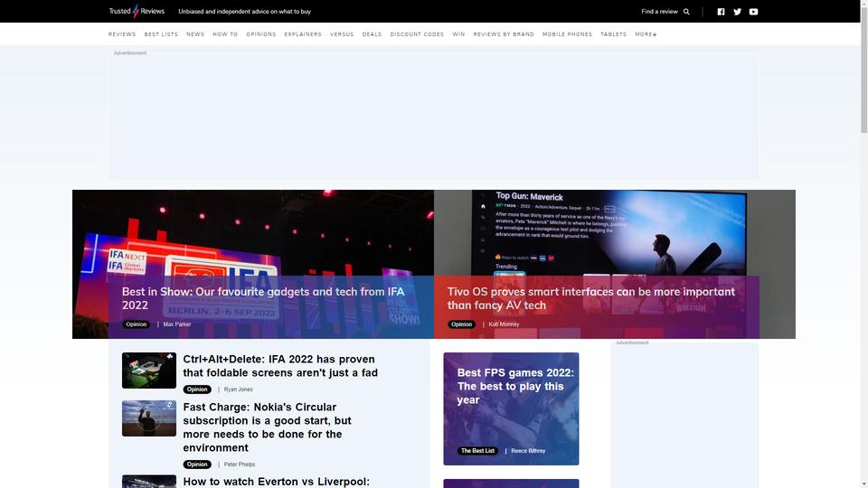Open author Reece Bithrey link

[528, 451]
